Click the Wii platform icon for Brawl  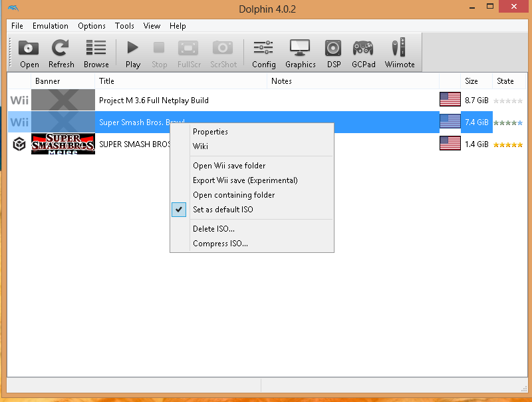(19, 122)
